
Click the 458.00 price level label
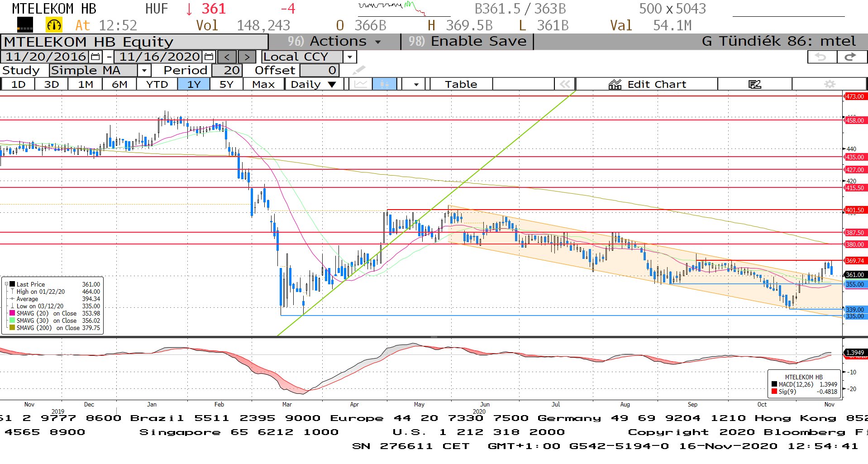tap(855, 120)
